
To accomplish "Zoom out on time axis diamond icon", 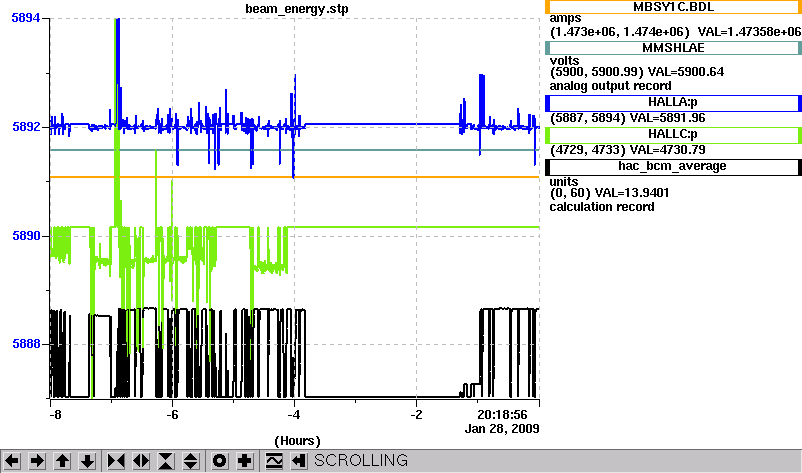I will (x=141, y=461).
